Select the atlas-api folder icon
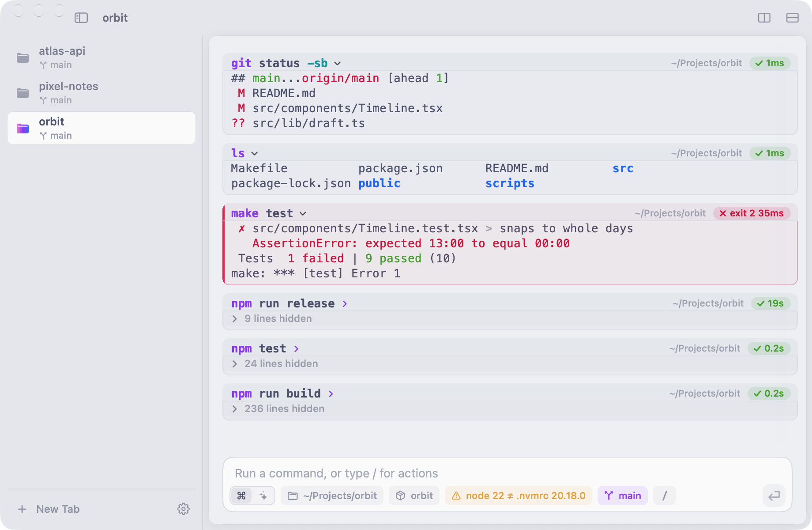 pos(23,58)
